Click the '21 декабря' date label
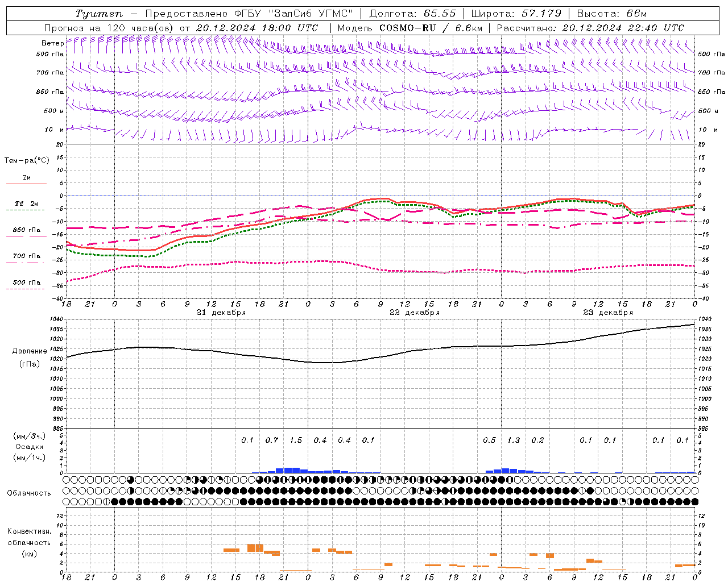728x582 pixels. click(221, 313)
